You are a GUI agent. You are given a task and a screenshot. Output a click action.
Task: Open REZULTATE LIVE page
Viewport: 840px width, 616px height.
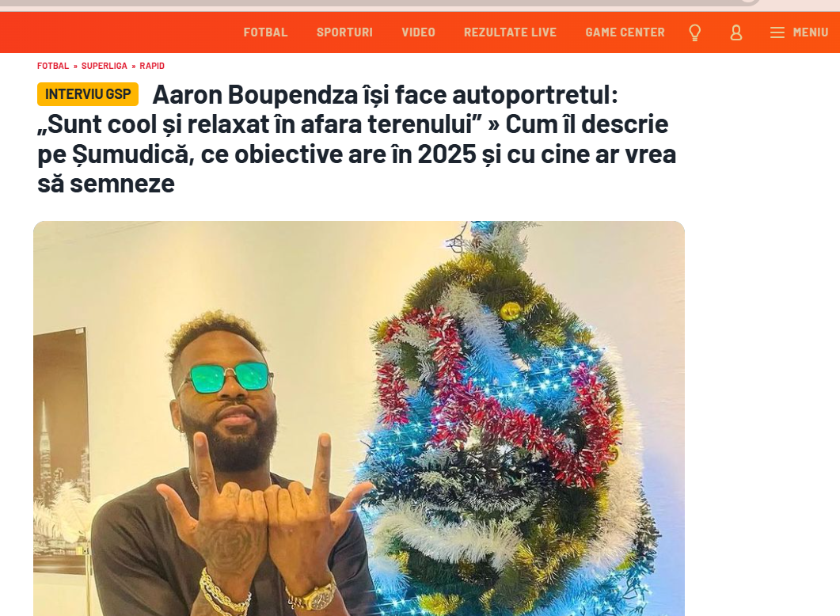tap(510, 32)
